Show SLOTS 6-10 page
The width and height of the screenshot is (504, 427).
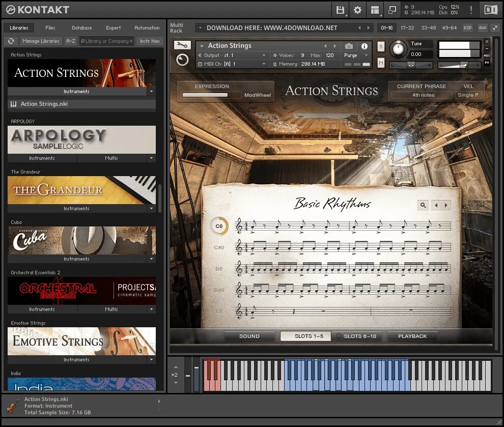356,336
